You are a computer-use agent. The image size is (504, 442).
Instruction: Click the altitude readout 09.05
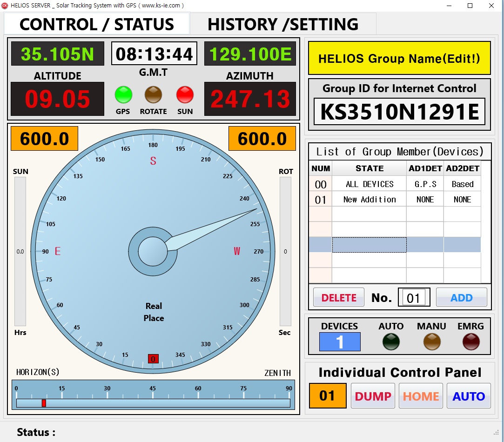point(58,99)
